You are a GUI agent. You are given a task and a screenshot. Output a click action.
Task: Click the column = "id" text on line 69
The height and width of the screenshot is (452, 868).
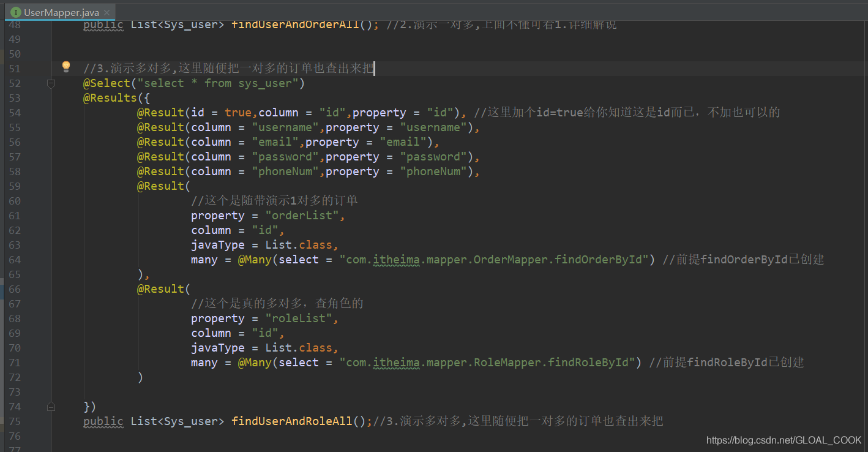coord(234,333)
